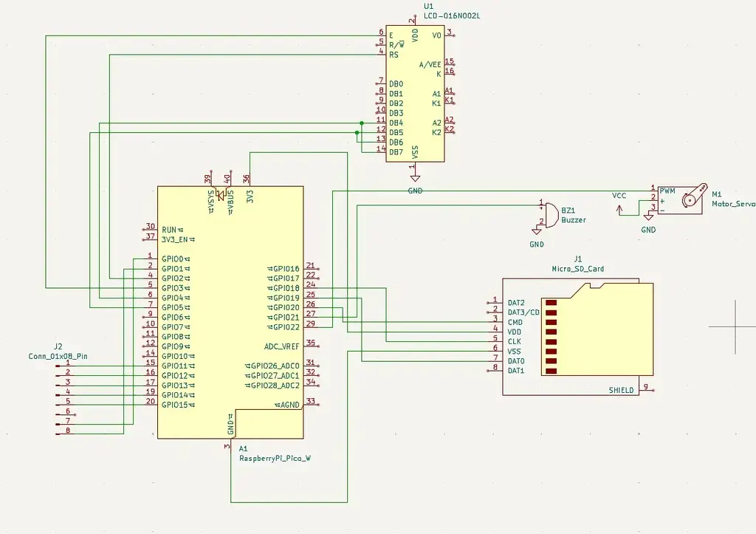Select the junction dot on the DB4 wire
The width and height of the screenshot is (756, 534).
click(x=362, y=123)
